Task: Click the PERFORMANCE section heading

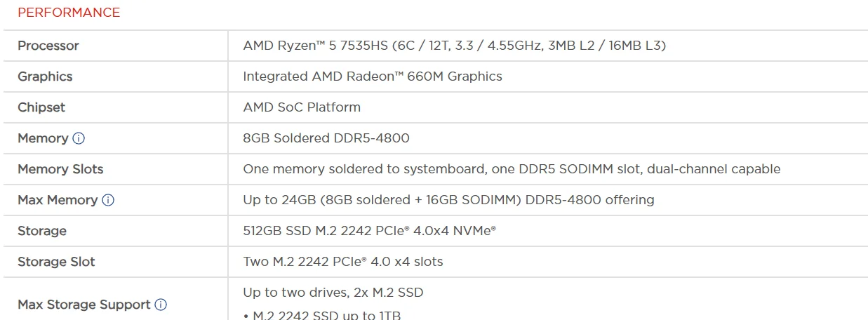Action: [x=69, y=13]
